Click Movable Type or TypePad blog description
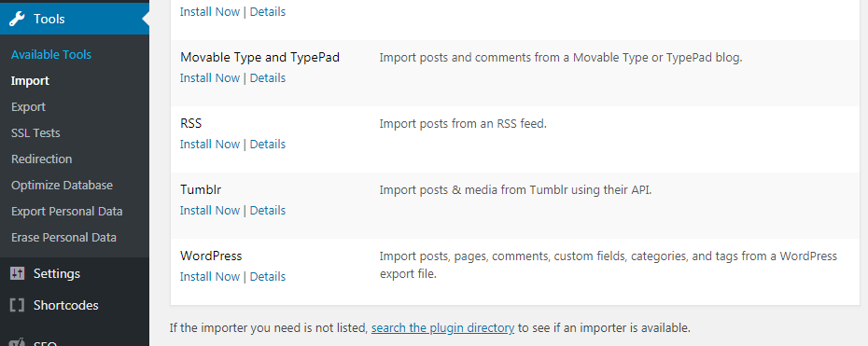This screenshot has height=346, width=868. click(561, 58)
